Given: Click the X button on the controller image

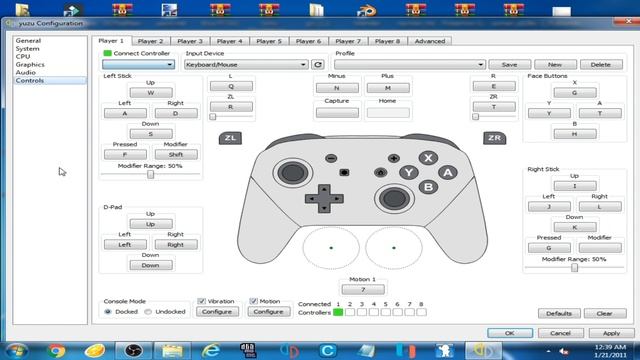Looking at the screenshot, I should coord(428,158).
